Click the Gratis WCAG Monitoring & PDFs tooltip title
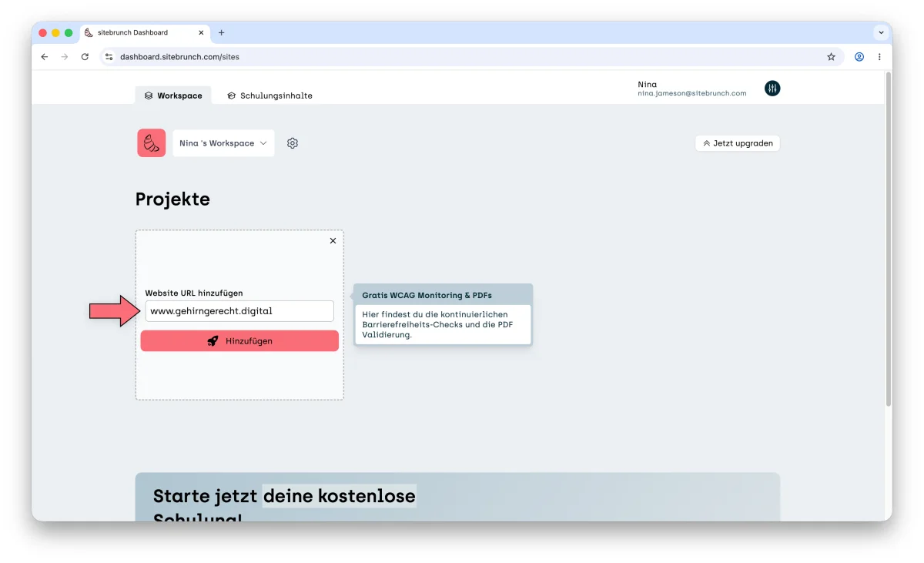This screenshot has height=563, width=924. point(427,295)
